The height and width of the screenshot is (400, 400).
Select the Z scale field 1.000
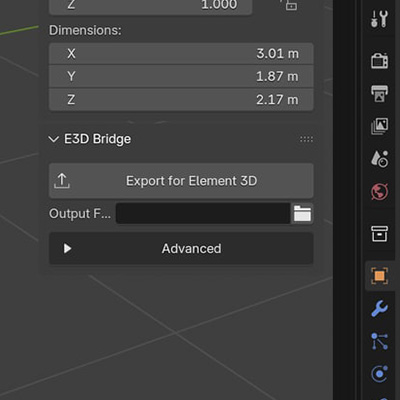(150, 7)
